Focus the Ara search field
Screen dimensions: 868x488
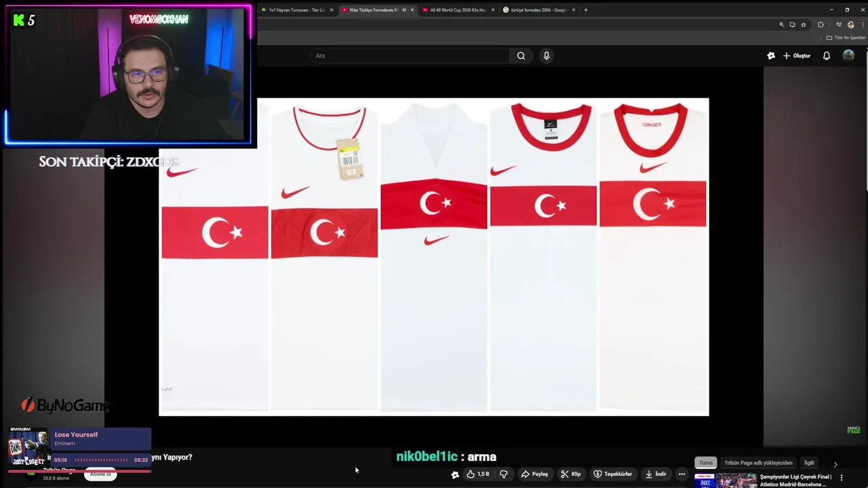pyautogui.click(x=410, y=56)
